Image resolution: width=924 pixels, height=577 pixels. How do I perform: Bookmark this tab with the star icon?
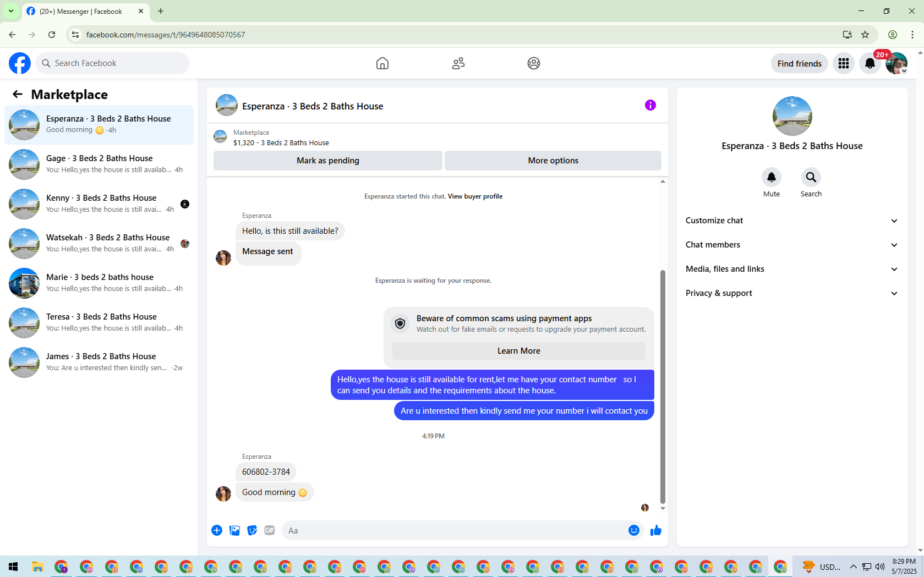tap(865, 35)
